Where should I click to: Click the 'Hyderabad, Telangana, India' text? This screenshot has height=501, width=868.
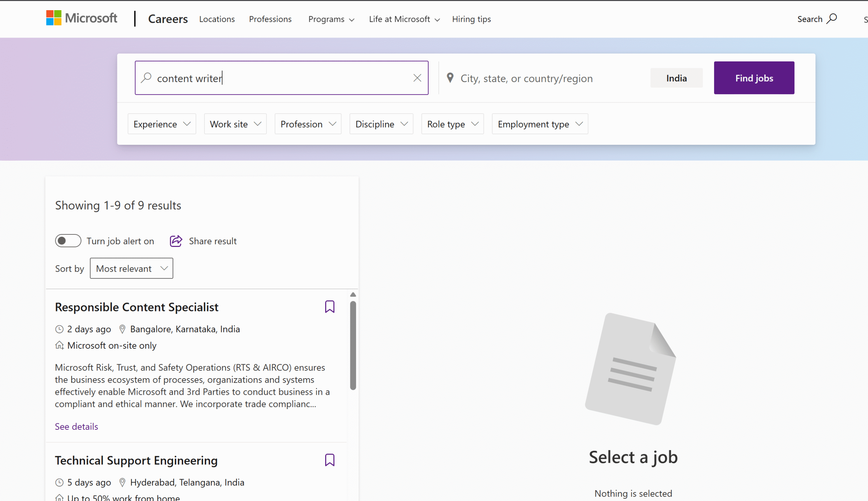tap(187, 482)
